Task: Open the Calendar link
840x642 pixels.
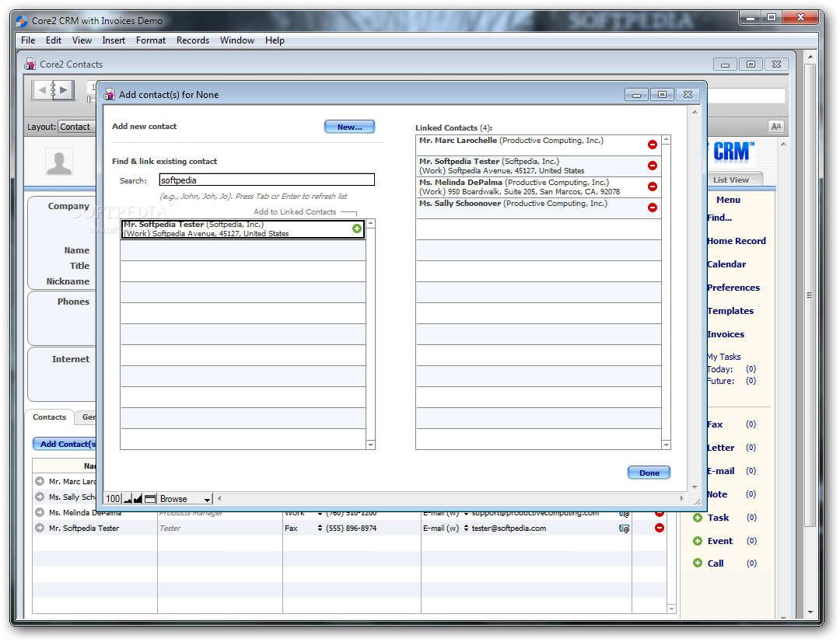Action: click(726, 264)
